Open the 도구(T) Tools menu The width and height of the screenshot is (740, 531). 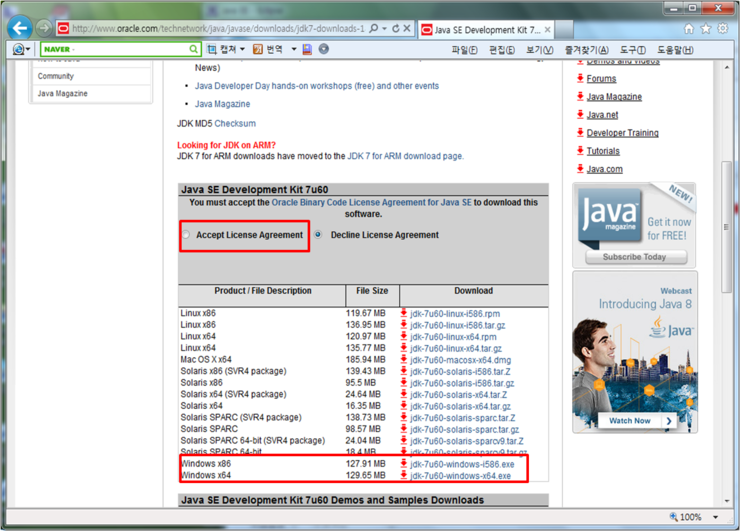[632, 50]
